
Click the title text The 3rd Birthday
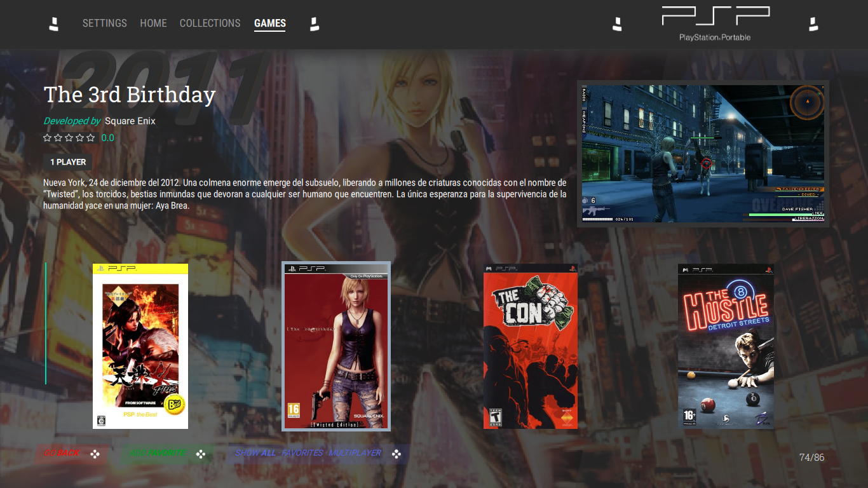130,95
